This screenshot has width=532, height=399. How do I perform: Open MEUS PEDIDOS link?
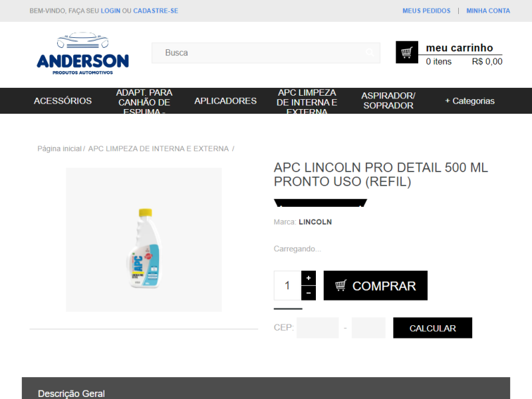426,11
